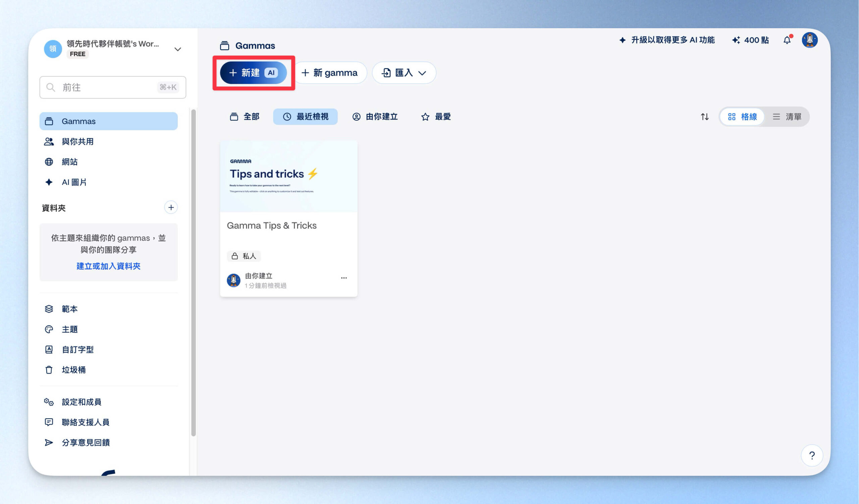Click the notification bell icon

coord(787,40)
